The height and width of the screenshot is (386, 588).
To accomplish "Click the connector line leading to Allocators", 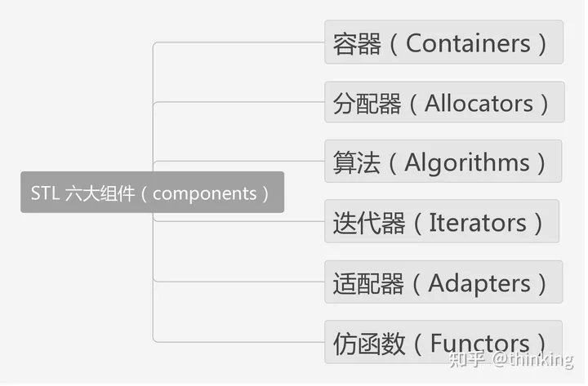I will [245, 103].
